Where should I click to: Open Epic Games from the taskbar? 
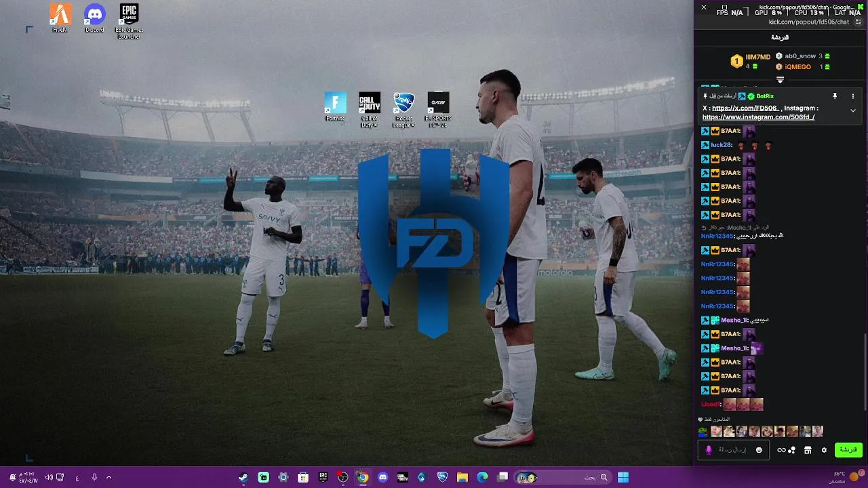(x=323, y=477)
